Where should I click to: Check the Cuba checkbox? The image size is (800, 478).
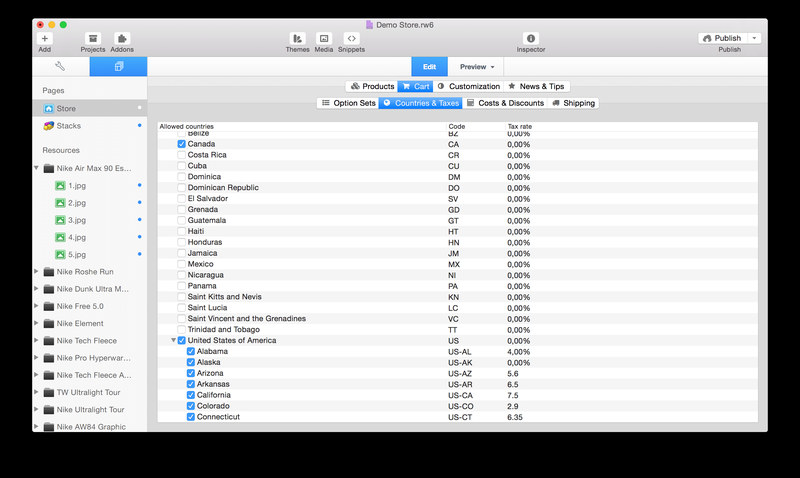(181, 166)
